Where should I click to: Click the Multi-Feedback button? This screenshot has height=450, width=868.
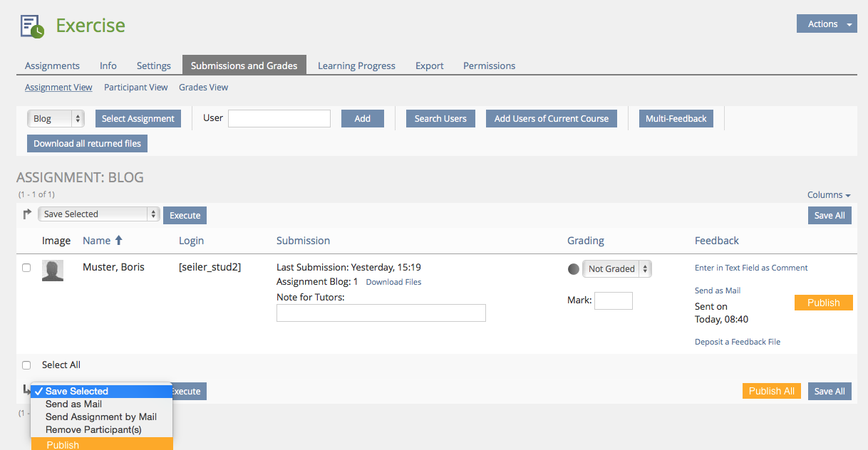(x=676, y=119)
